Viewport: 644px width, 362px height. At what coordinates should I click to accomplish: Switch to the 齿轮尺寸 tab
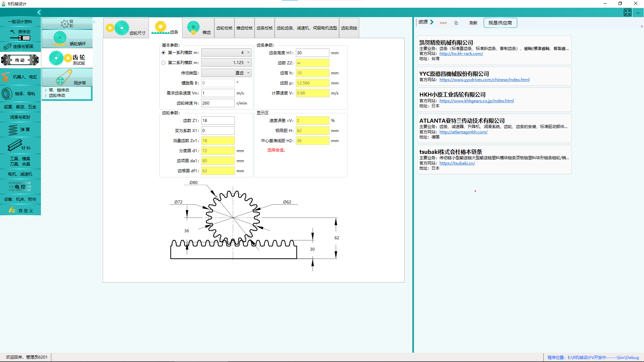click(126, 28)
